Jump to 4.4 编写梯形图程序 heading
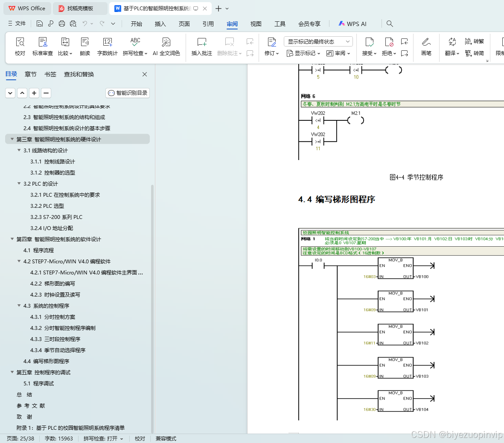The height and width of the screenshot is (443, 504). tap(46, 361)
